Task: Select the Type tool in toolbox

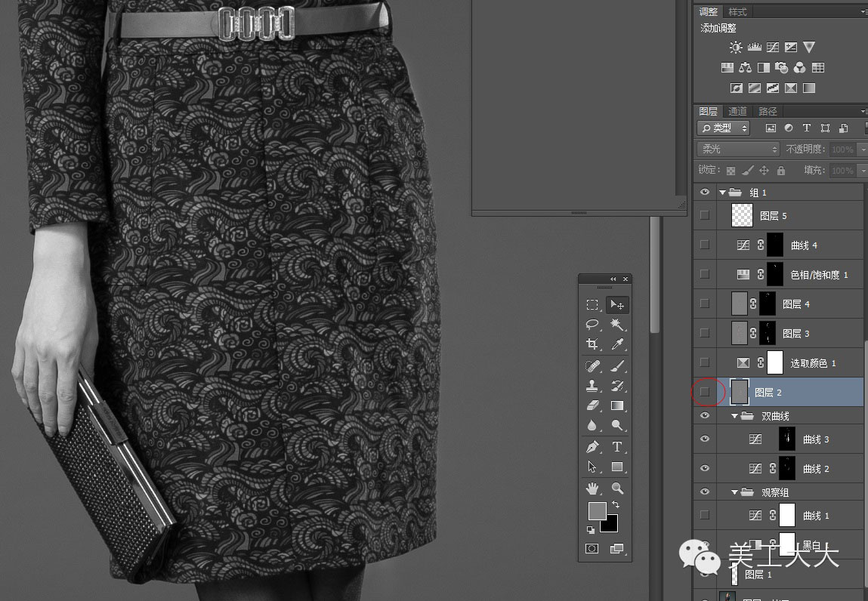Action: [616, 447]
